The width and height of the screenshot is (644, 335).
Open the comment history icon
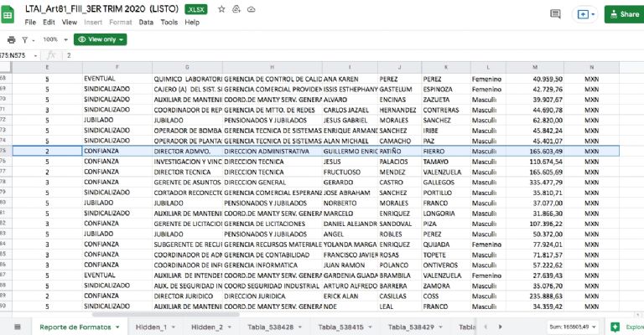pos(554,14)
